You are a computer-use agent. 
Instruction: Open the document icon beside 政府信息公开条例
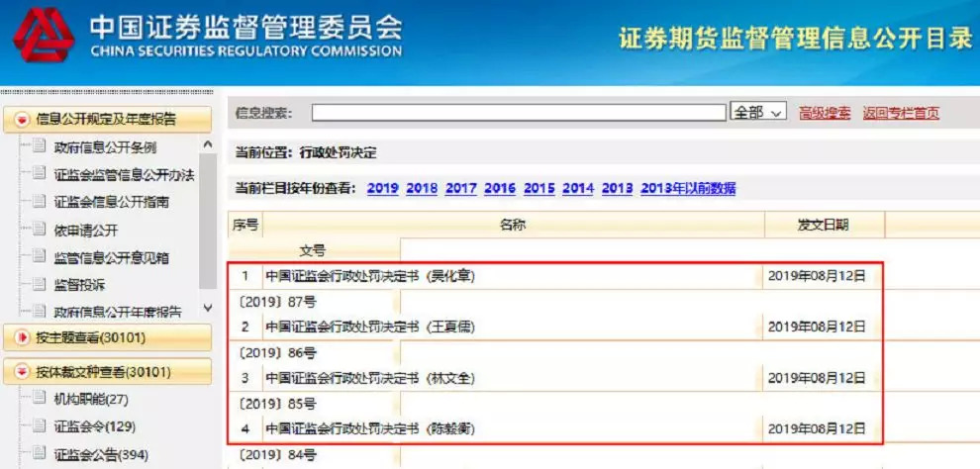click(40, 146)
